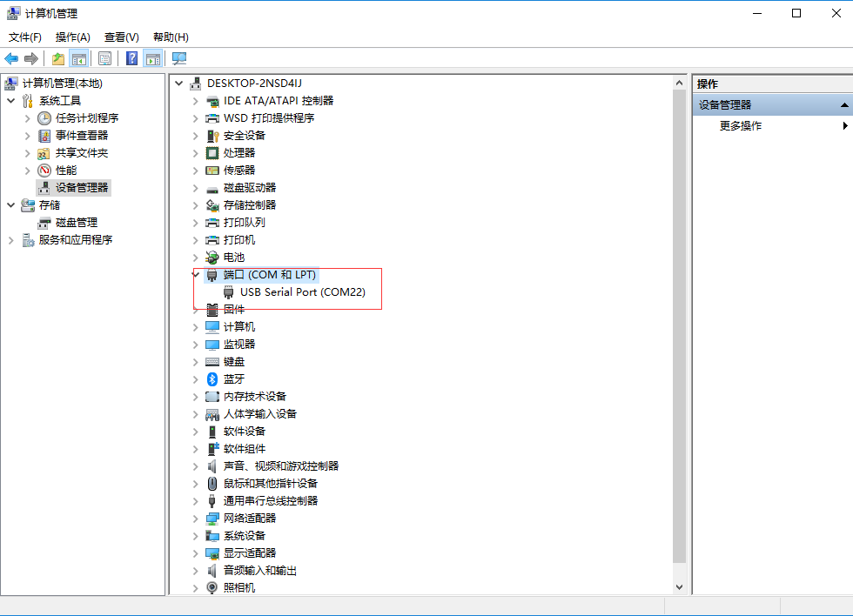Select 计算机管理(本地) root item
This screenshot has width=853, height=616.
coord(62,84)
